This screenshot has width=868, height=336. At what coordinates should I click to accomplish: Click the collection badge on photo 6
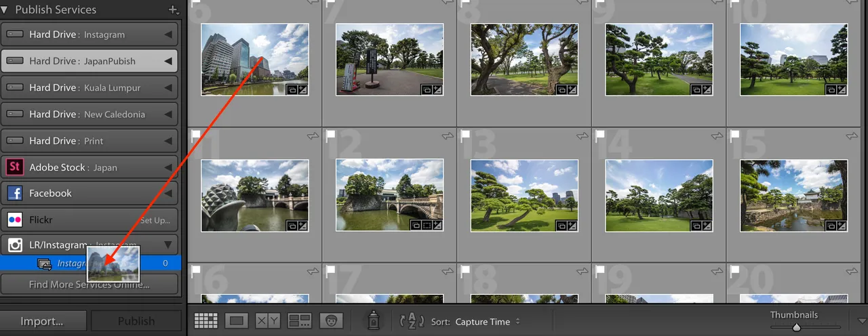tap(292, 89)
